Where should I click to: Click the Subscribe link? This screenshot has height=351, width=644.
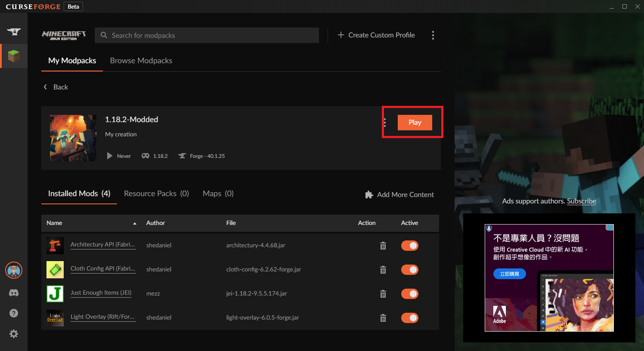[x=581, y=201]
